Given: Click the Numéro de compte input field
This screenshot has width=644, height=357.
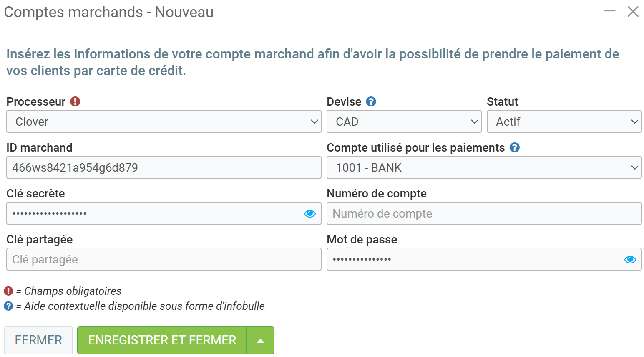Looking at the screenshot, I should pos(484,213).
